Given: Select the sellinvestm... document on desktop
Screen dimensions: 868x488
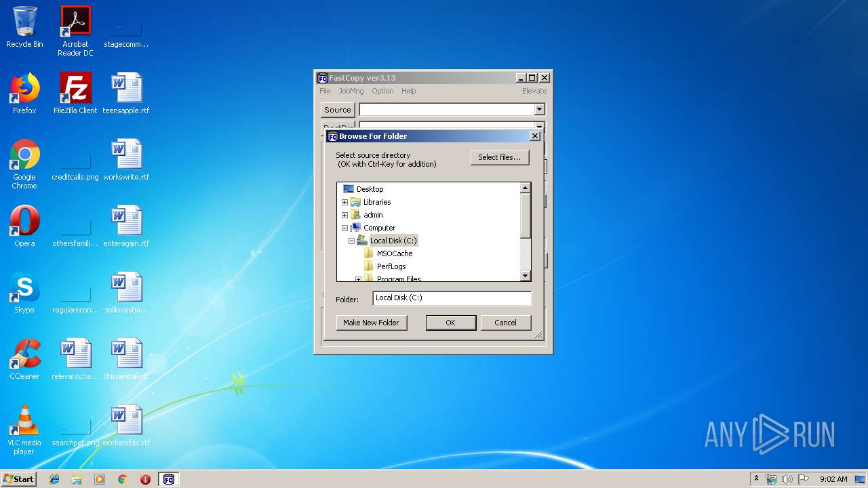Looking at the screenshot, I should (126, 293).
